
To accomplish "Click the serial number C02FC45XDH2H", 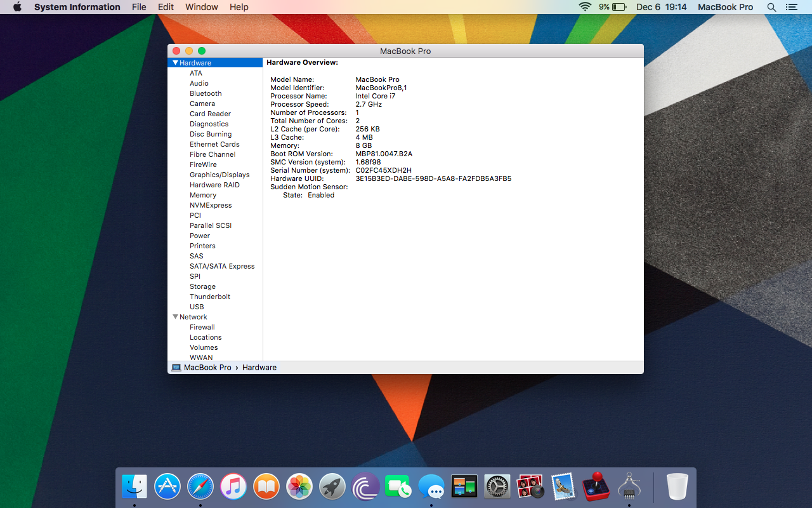I will tap(383, 170).
